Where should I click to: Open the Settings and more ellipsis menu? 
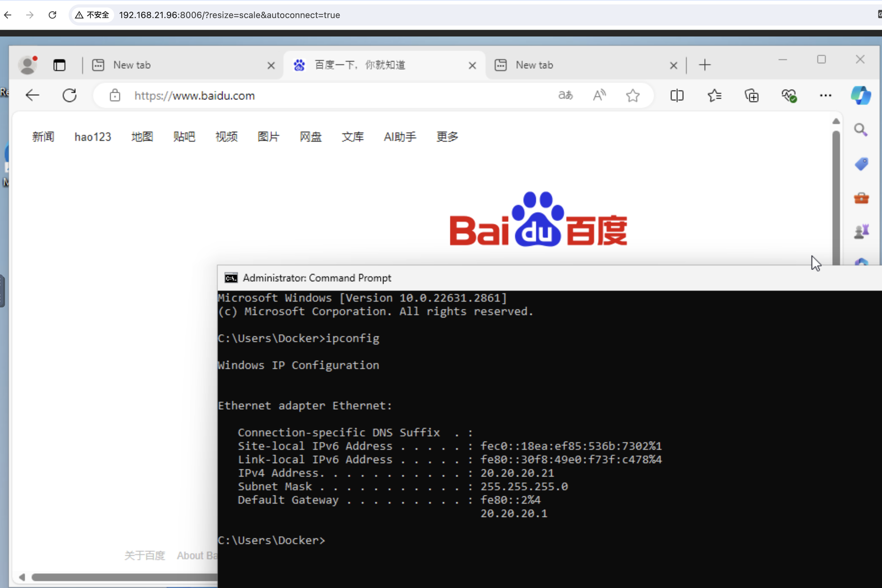825,96
